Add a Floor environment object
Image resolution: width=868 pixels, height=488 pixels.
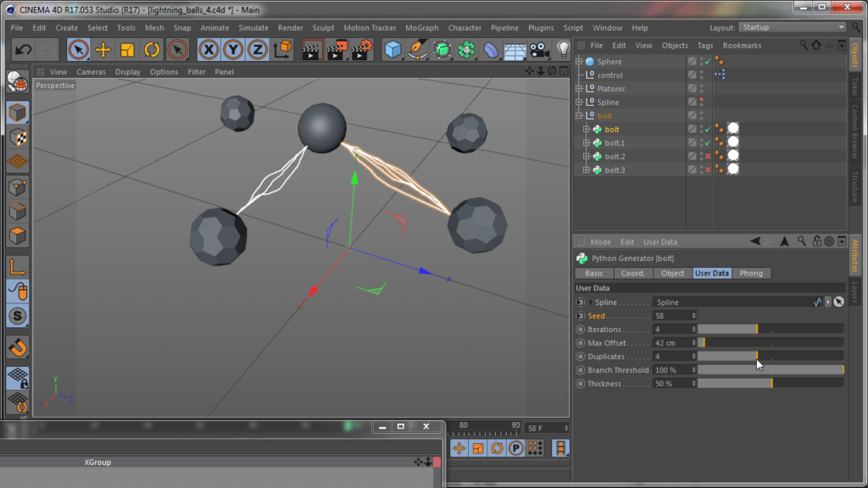tap(515, 51)
